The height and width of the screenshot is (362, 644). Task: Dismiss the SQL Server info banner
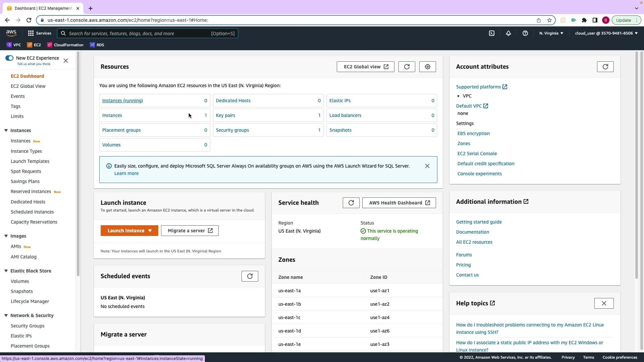tap(427, 166)
